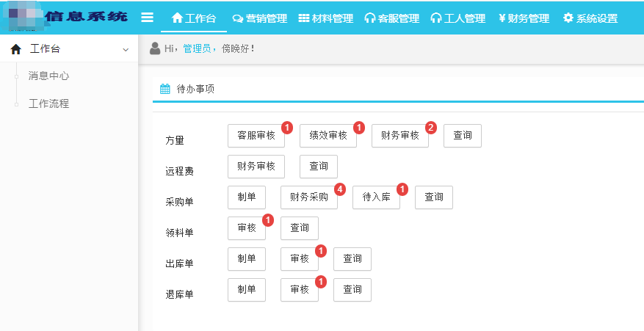This screenshot has height=331, width=644.
Task: Click the 信息系统 logo title
Action: [86, 17]
